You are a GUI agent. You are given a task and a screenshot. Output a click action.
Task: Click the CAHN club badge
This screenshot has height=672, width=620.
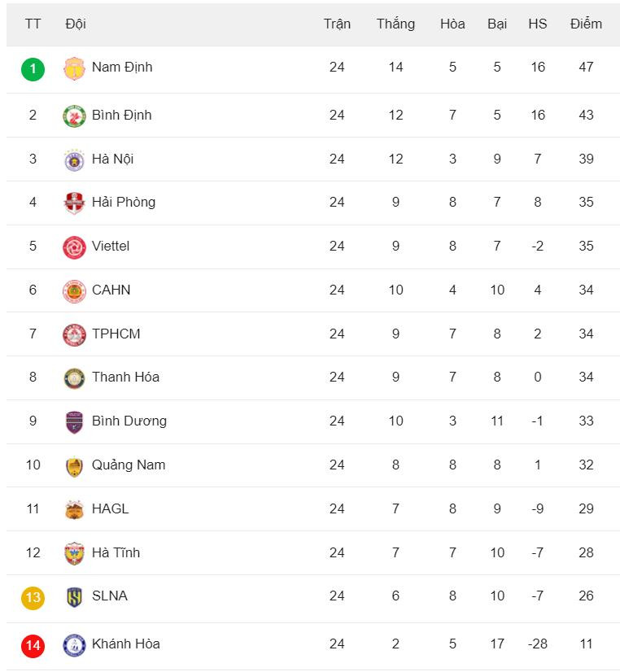pos(74,291)
